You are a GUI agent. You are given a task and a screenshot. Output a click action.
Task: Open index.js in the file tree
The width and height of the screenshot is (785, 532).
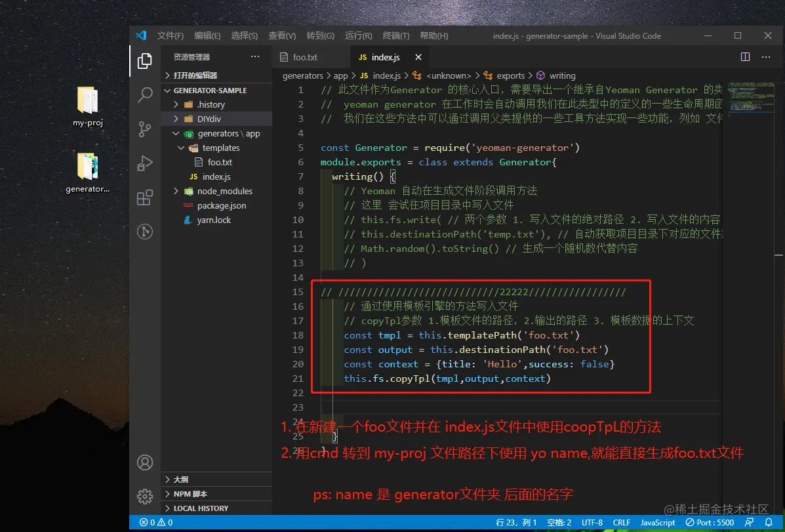(x=216, y=177)
